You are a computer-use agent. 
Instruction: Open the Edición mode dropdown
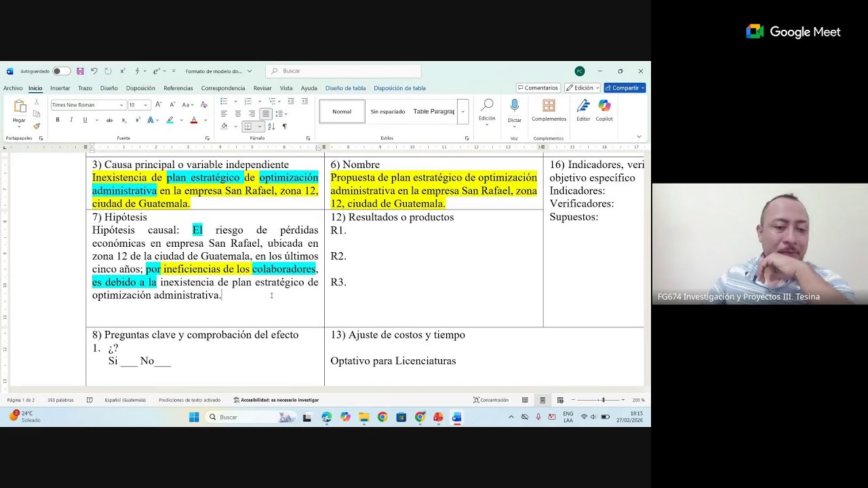pyautogui.click(x=583, y=88)
